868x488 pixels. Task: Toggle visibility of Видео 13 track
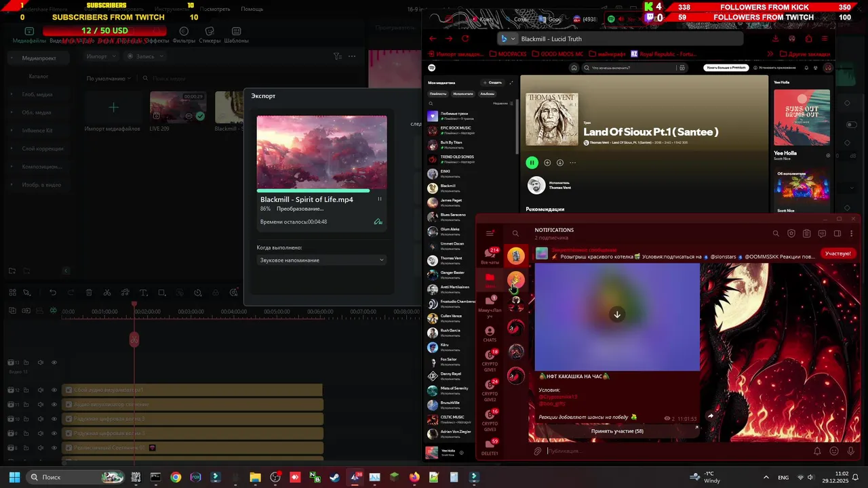pos(54,362)
